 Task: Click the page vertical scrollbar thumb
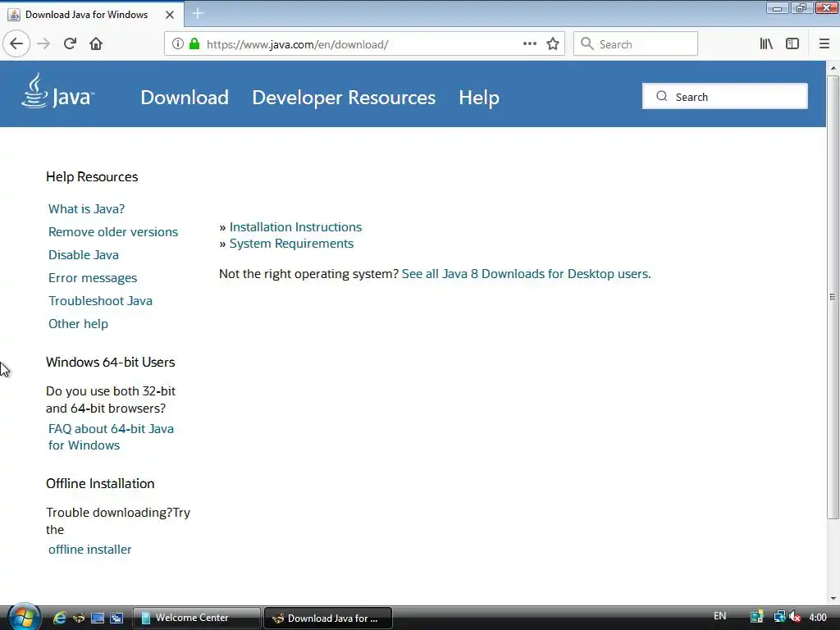click(x=833, y=297)
